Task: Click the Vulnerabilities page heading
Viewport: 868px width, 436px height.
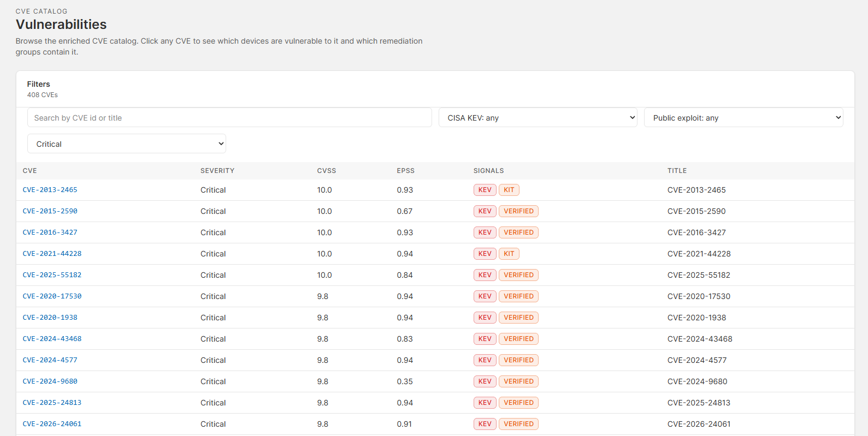Action: (61, 25)
